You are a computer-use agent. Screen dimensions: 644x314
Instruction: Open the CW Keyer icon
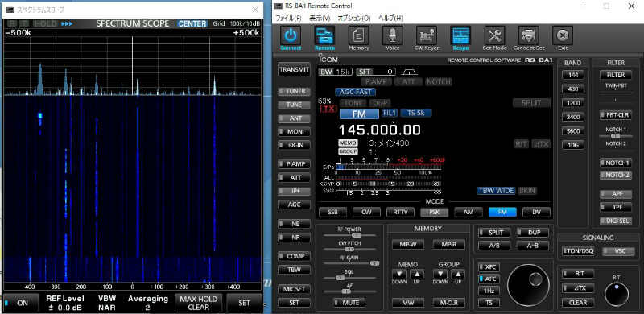coord(427,35)
